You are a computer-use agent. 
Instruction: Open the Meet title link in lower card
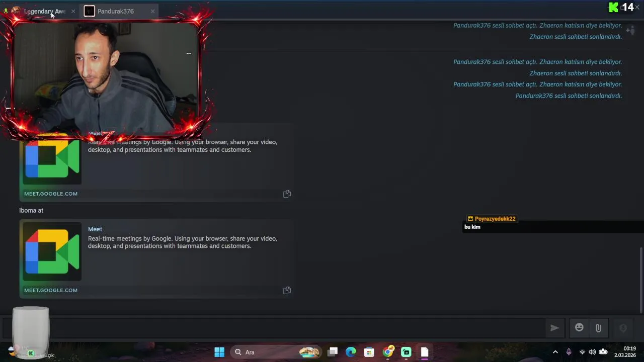click(x=95, y=229)
